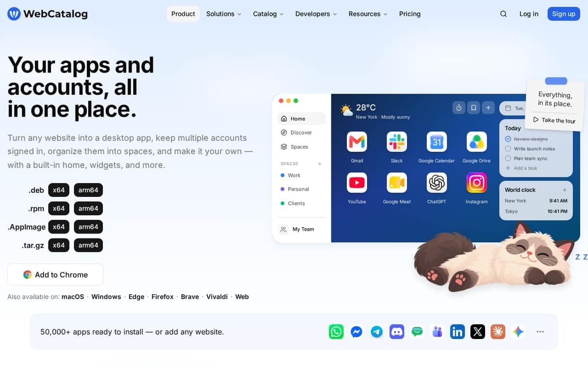Click the Log in link
Viewport: 588px width, 368px height.
click(529, 14)
